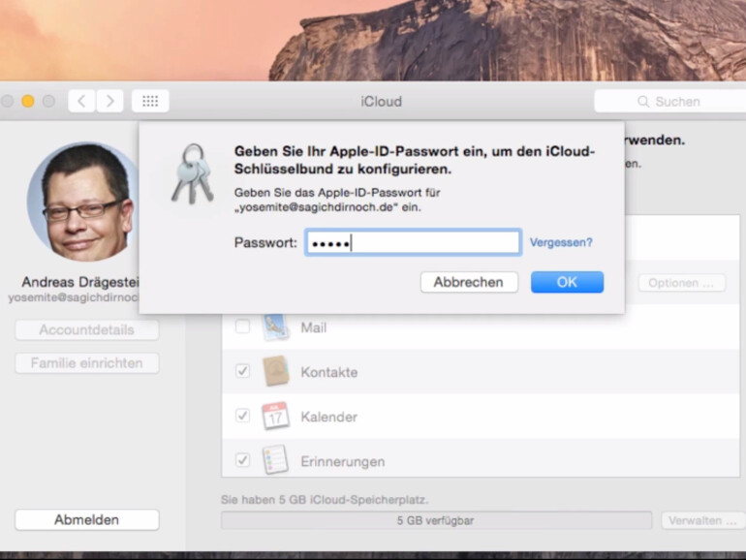Image resolution: width=746 pixels, height=560 pixels.
Task: Go forward with the right chevron button
Action: click(109, 101)
